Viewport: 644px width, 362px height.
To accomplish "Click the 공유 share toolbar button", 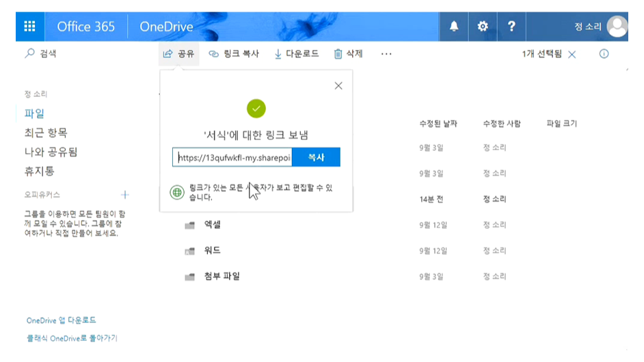I will point(179,54).
